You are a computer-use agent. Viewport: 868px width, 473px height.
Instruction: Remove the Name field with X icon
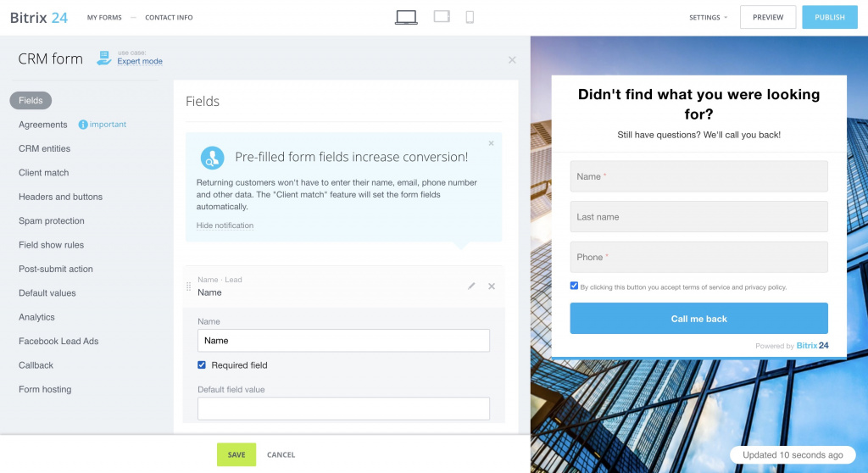[x=492, y=287]
